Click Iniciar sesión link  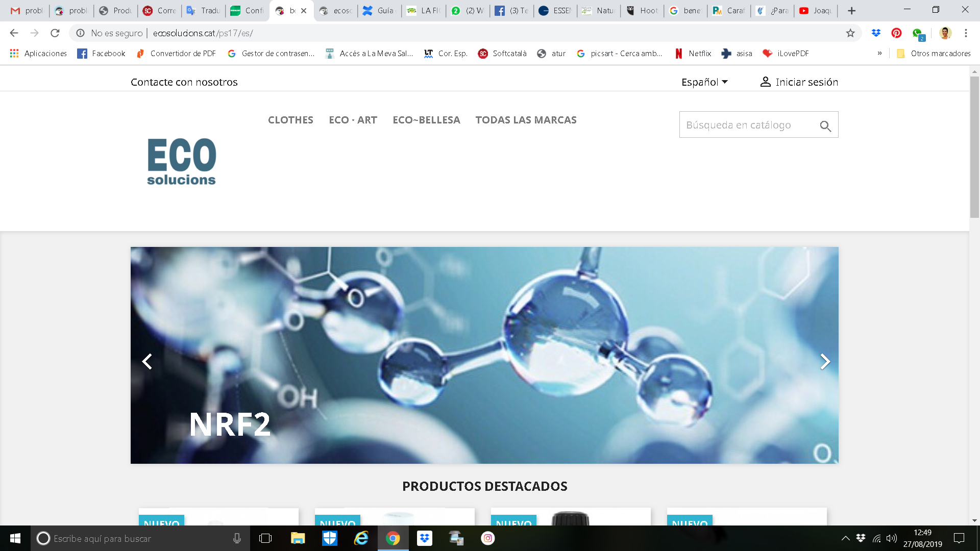(799, 82)
